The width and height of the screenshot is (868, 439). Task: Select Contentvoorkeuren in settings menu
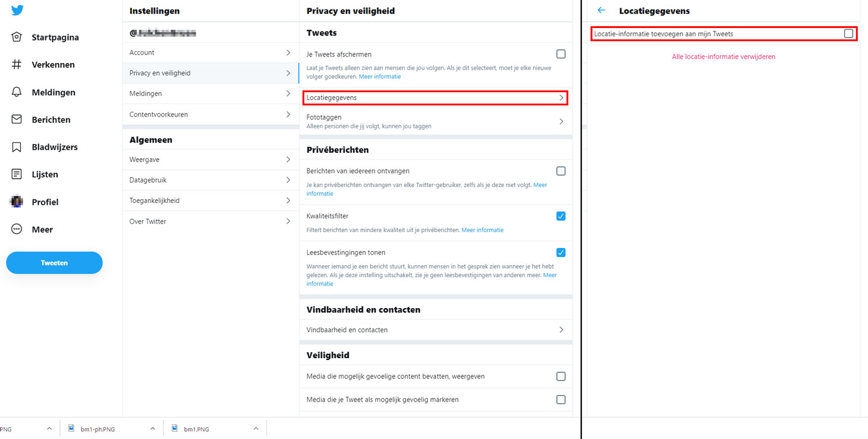point(210,114)
